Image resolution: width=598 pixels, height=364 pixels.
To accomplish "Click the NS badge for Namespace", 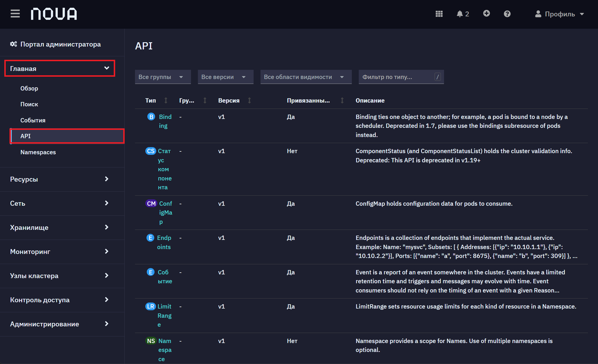I will [151, 341].
